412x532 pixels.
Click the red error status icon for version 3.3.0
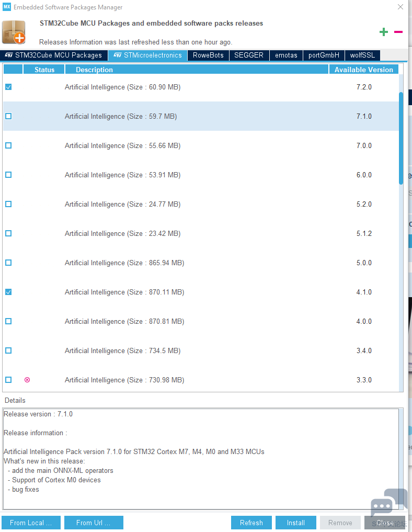click(27, 380)
